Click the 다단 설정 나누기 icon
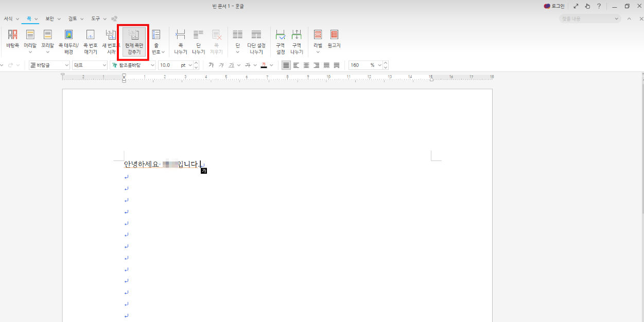Screen dimensions: 644x322 256,40
